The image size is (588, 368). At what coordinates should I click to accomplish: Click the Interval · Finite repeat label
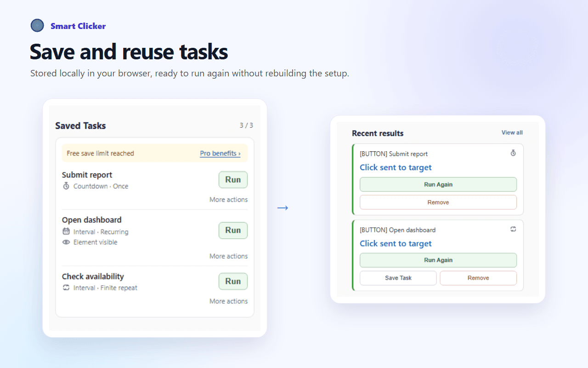tap(105, 288)
